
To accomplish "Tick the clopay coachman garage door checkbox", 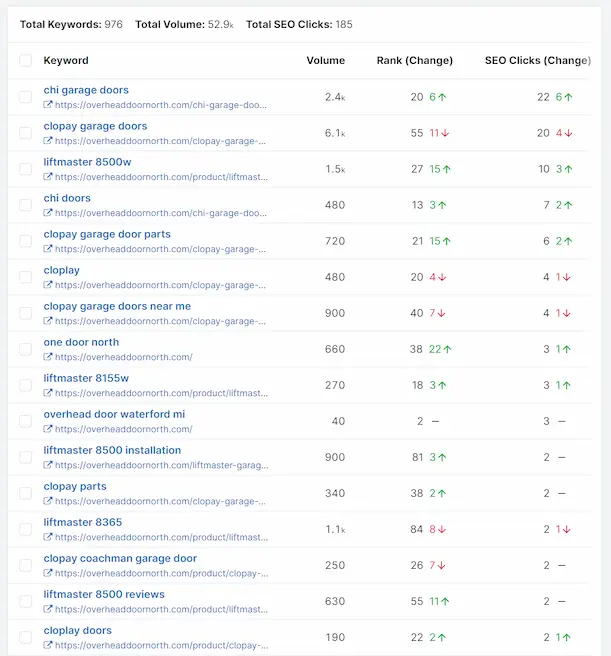I will (25, 565).
